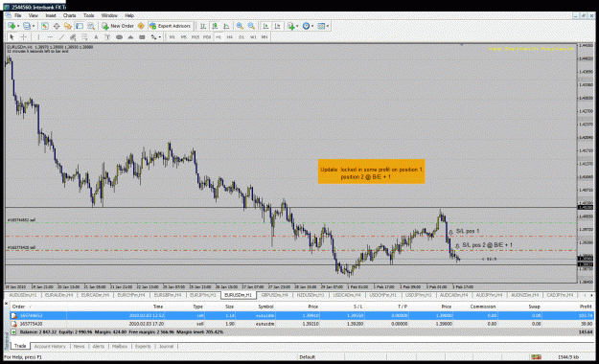Select the Ellipse shape tool
The height and width of the screenshot is (364, 599).
click(119, 37)
